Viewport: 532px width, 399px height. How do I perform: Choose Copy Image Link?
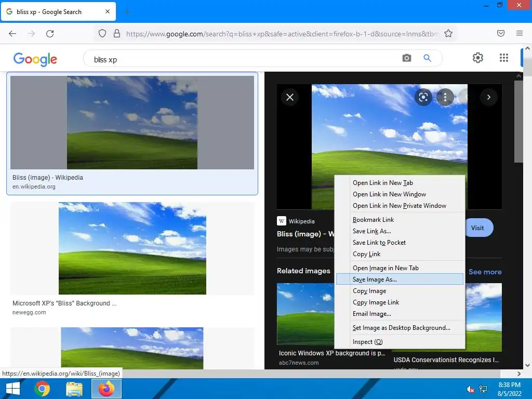[400, 302]
